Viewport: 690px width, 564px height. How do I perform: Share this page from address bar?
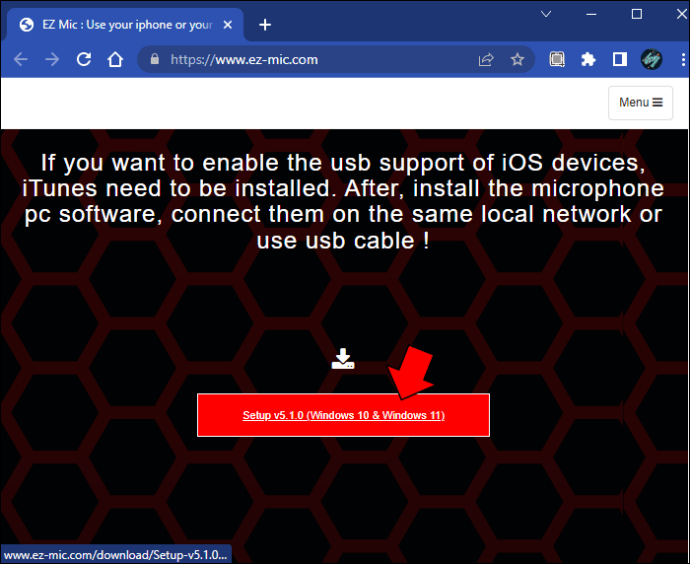point(486,59)
